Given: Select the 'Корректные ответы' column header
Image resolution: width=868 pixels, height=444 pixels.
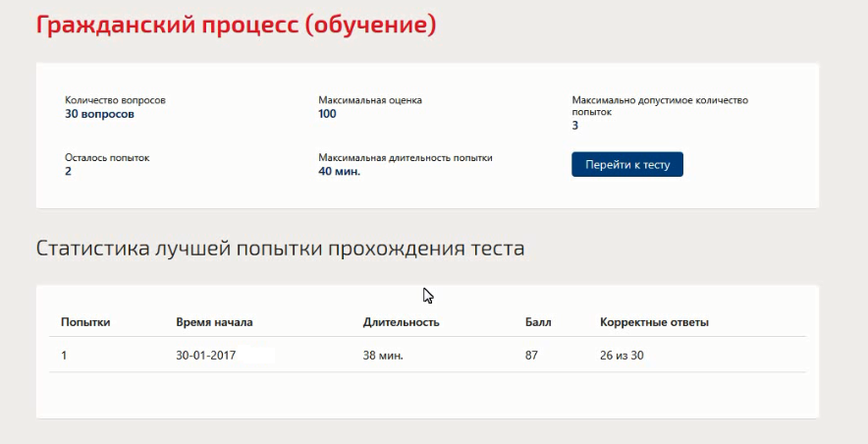Looking at the screenshot, I should [x=654, y=322].
